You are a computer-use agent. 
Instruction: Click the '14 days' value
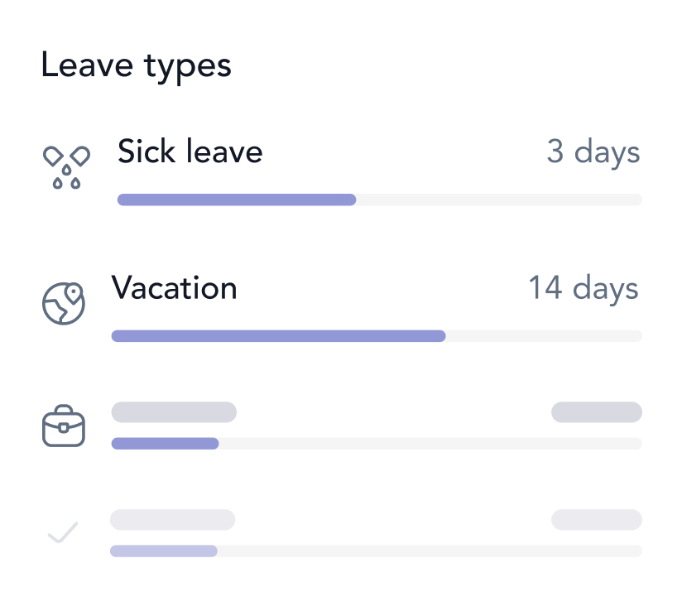[x=584, y=288]
